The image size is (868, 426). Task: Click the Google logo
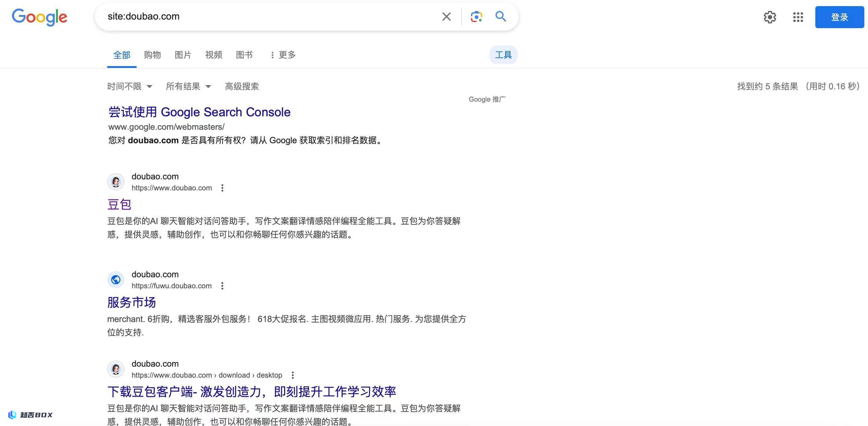click(40, 17)
